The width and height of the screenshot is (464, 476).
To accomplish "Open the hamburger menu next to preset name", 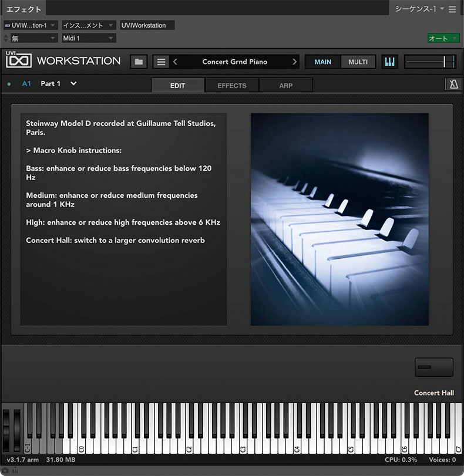I will 161,62.
